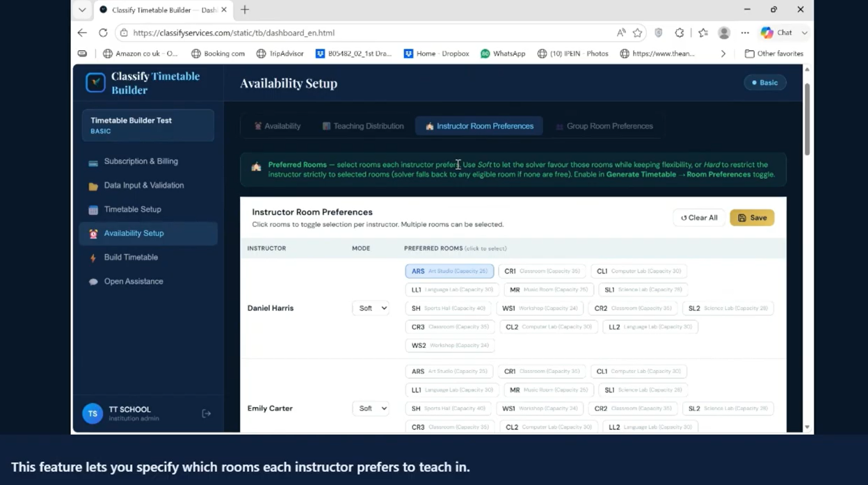Click the Data Input folder icon

click(x=93, y=186)
